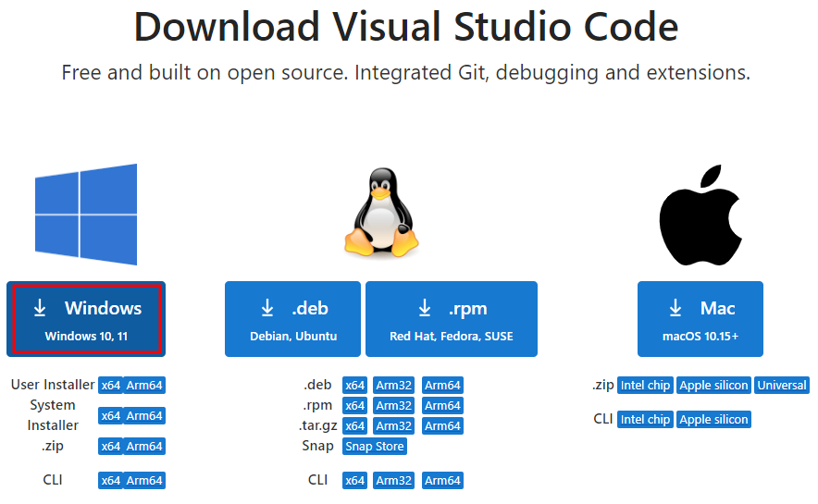This screenshot has height=504, width=818.
Task: Click the 'User Installer' label
Action: pos(53,385)
